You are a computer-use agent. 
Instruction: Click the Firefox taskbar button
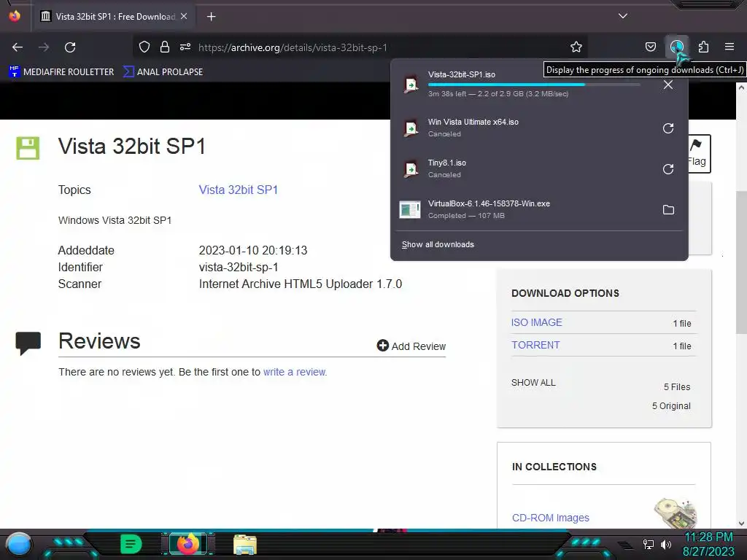tap(187, 544)
